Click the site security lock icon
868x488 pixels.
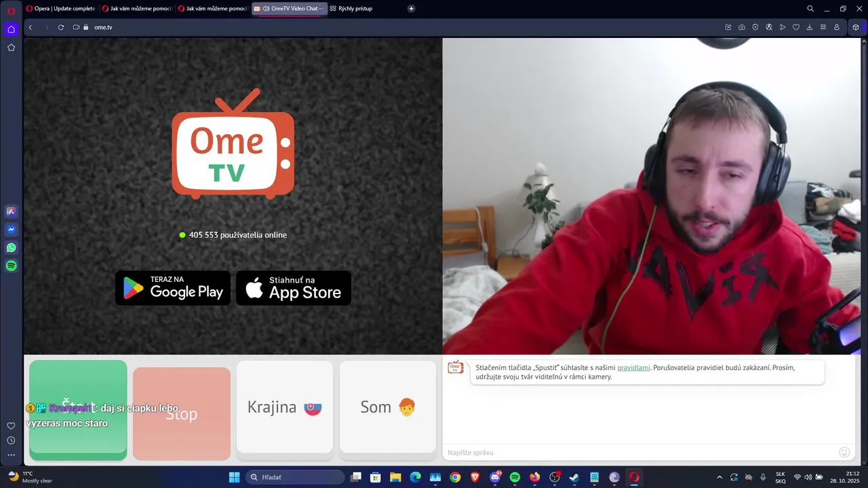point(86,27)
